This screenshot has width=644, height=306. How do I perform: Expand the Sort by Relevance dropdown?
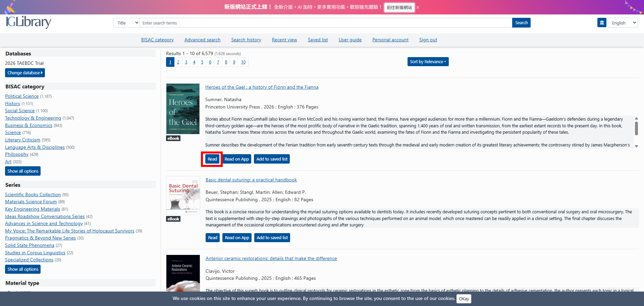pos(428,62)
